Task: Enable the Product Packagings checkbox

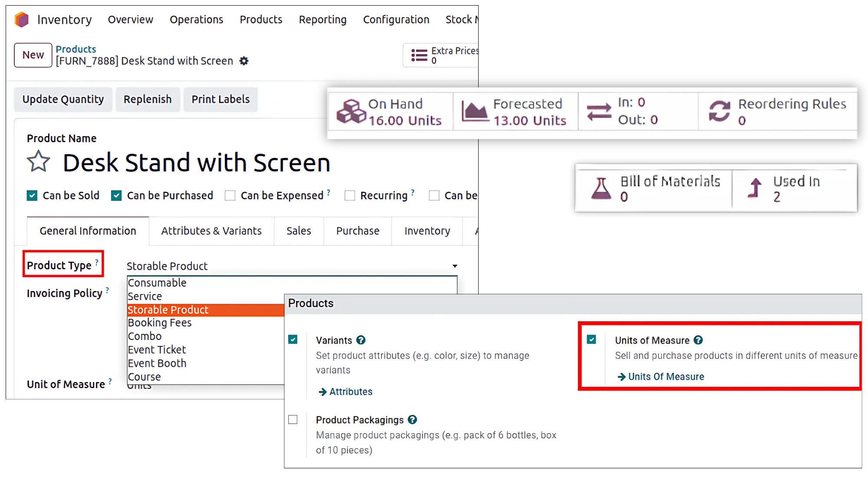Action: coord(293,420)
